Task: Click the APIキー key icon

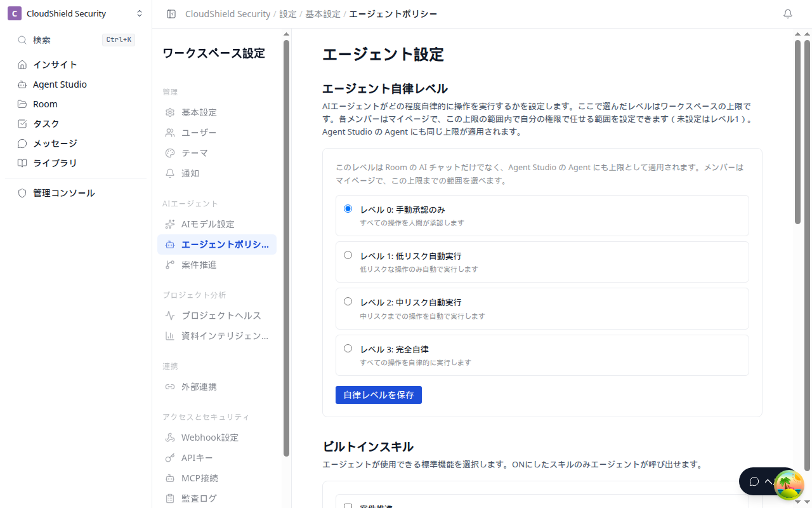Action: point(170,458)
